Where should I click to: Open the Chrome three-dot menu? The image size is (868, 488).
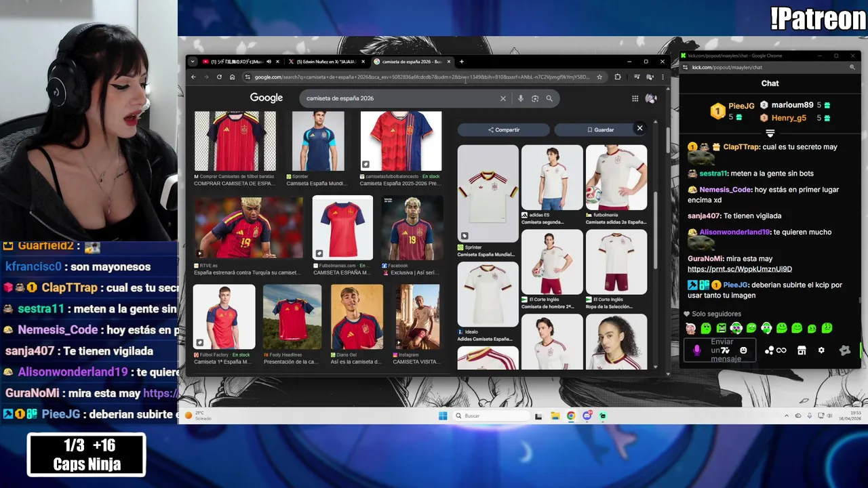(x=663, y=77)
